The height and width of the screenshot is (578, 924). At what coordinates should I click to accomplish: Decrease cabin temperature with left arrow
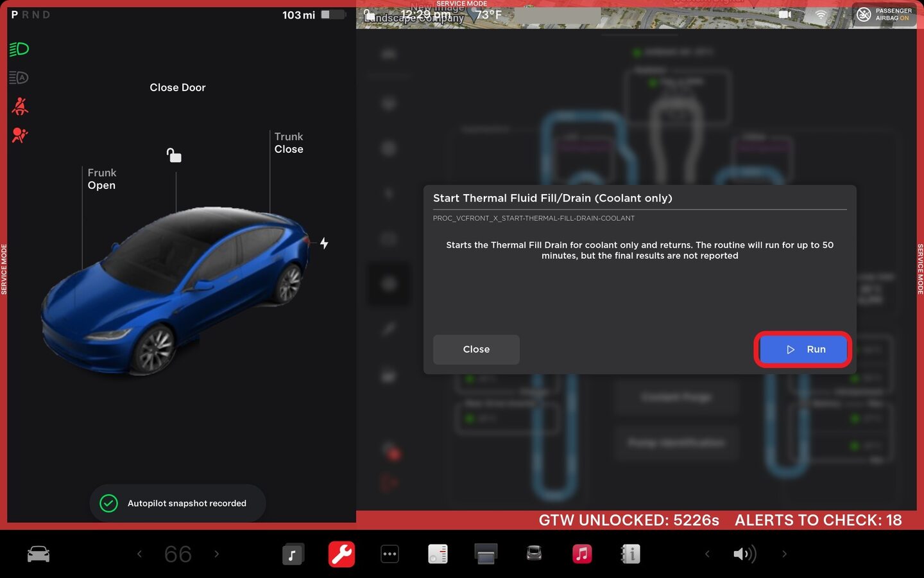point(139,554)
